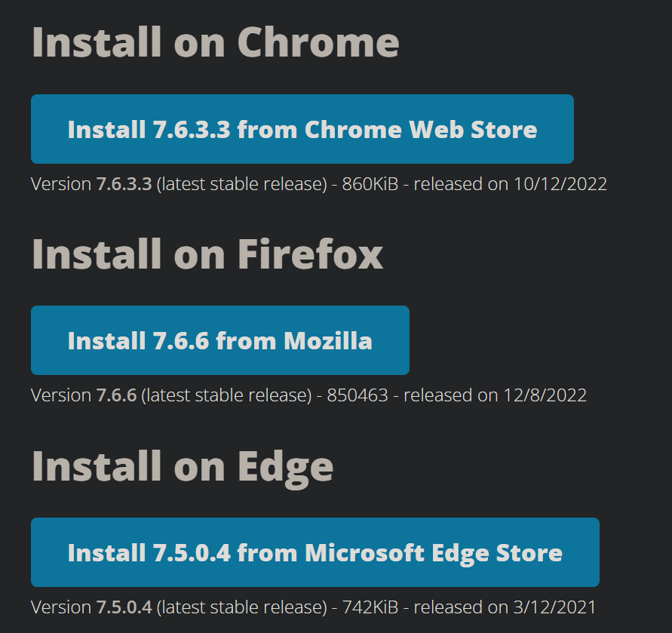The height and width of the screenshot is (633, 672).
Task: Click "latest stable release" in the Edge line
Action: click(241, 607)
